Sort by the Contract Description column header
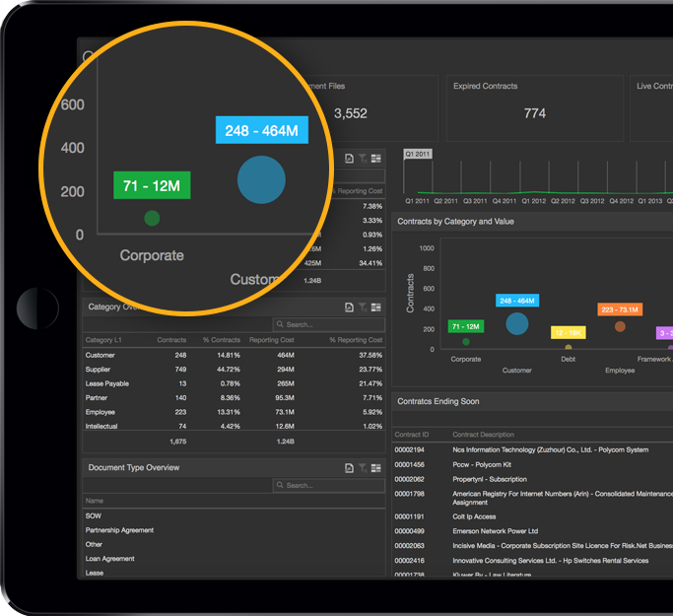Viewport: 673px width, 616px height. (483, 435)
